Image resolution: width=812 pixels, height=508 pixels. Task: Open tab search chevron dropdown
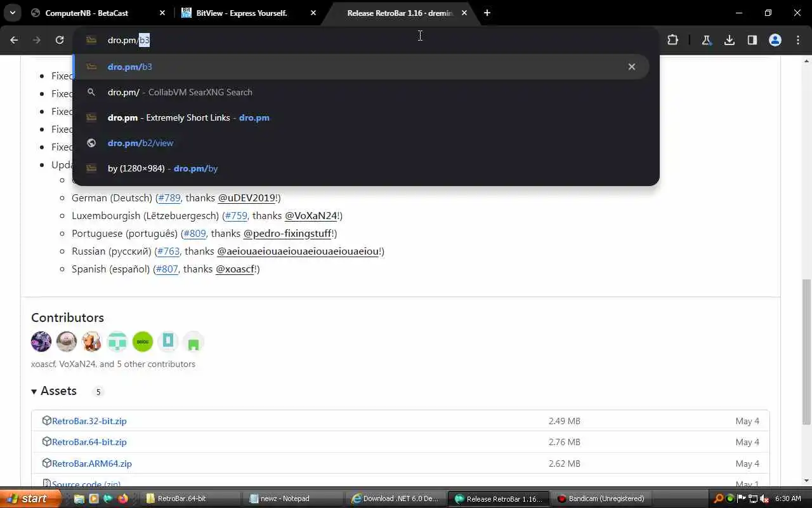[x=12, y=13]
